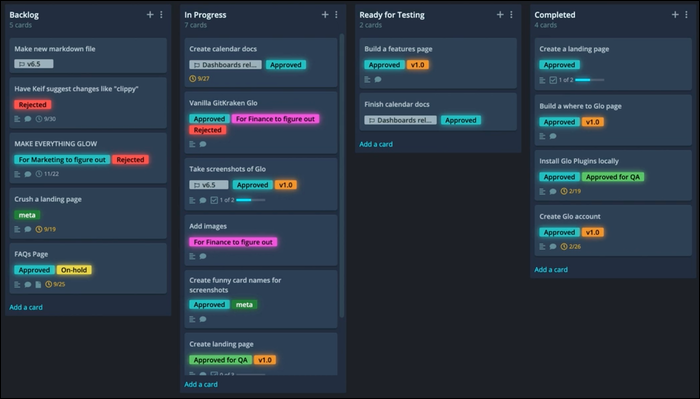This screenshot has width=700, height=399.
Task: Click 'Approved for QA' on Create landing page
Action: pos(221,360)
